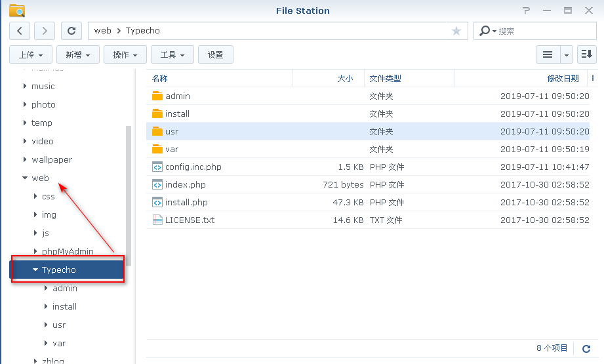Open the 工具 tools dropdown
Screen dimensions: 604x364
click(x=172, y=54)
